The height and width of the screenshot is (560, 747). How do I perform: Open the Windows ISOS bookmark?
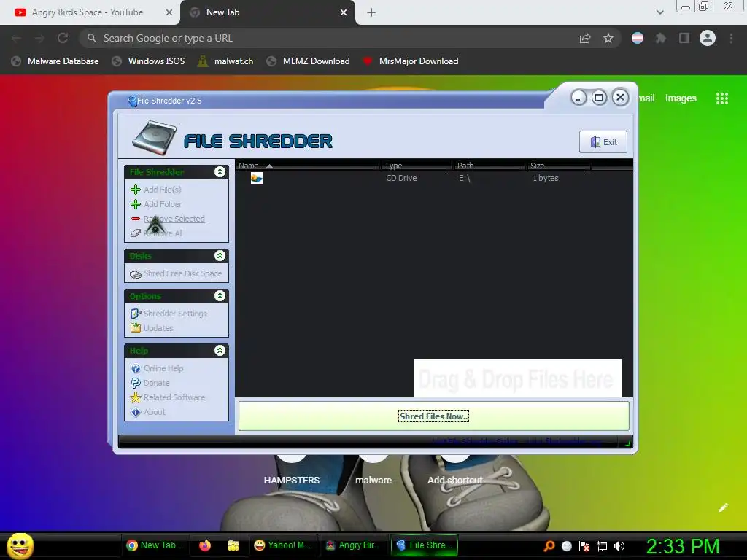click(148, 61)
